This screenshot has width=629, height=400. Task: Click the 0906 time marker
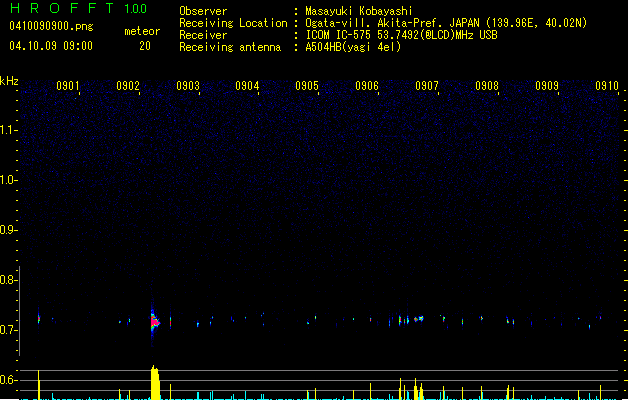[367, 86]
